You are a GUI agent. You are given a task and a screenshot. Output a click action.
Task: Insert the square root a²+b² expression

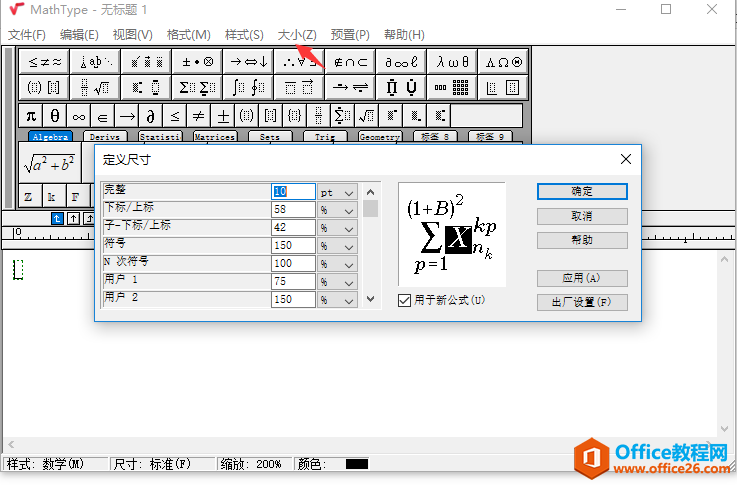(x=52, y=163)
